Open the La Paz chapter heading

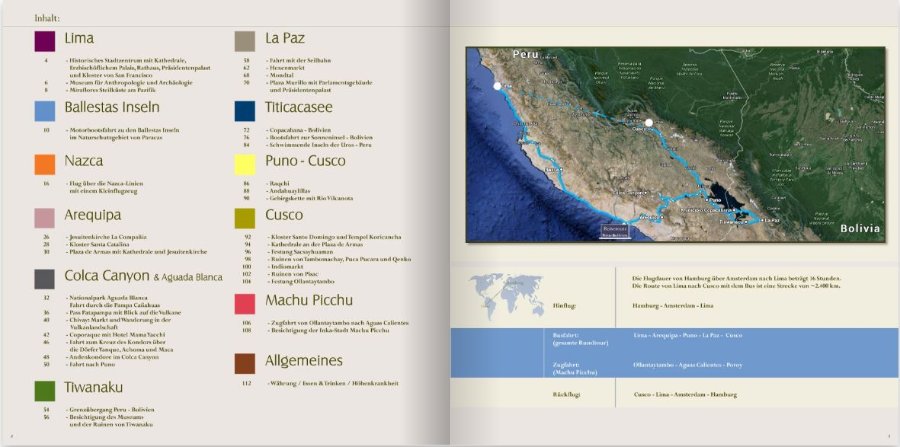coord(285,38)
